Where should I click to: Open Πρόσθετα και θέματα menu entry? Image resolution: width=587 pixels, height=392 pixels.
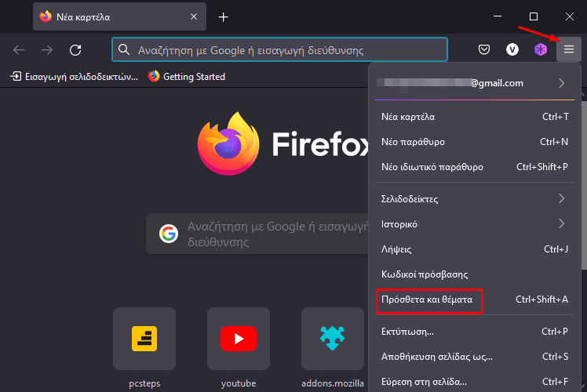474,299
